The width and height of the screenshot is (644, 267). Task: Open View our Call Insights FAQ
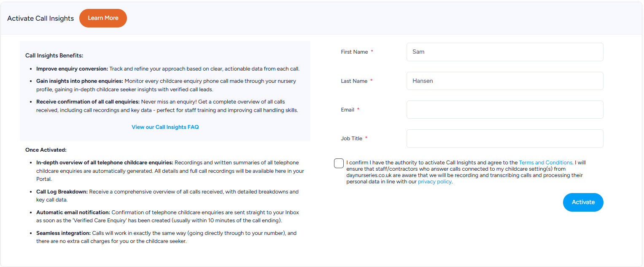[165, 127]
